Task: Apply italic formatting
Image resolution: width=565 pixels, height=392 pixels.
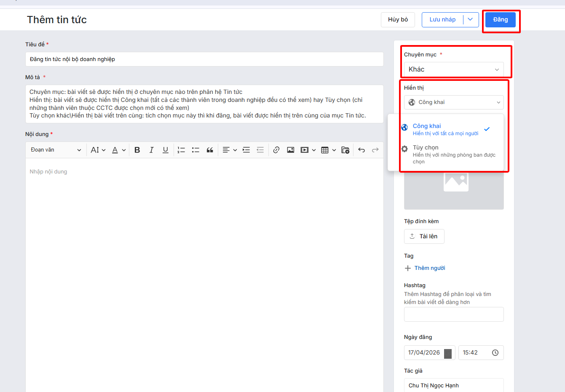Action: click(152, 150)
